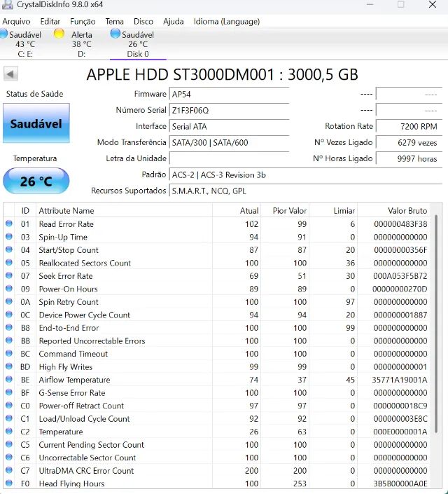Viewport: 448px width, 494px height.
Task: Go to previous disk with left arrow
Action: click(10, 74)
